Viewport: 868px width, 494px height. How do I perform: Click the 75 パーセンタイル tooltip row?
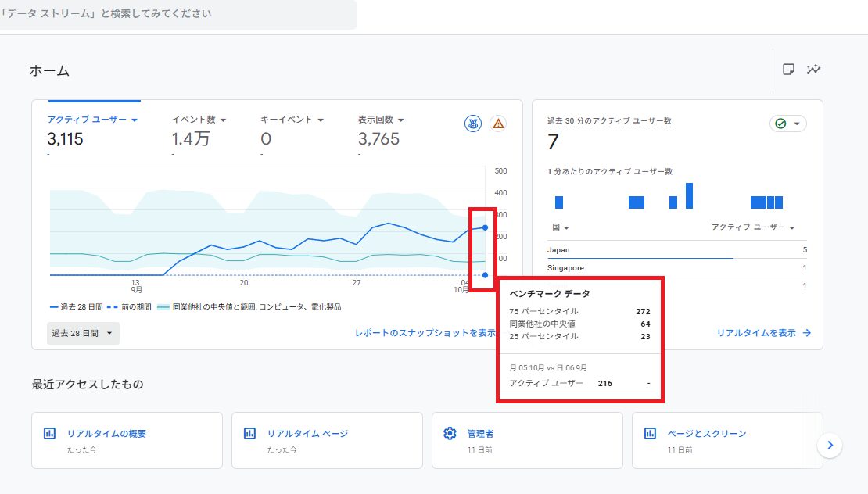(579, 311)
